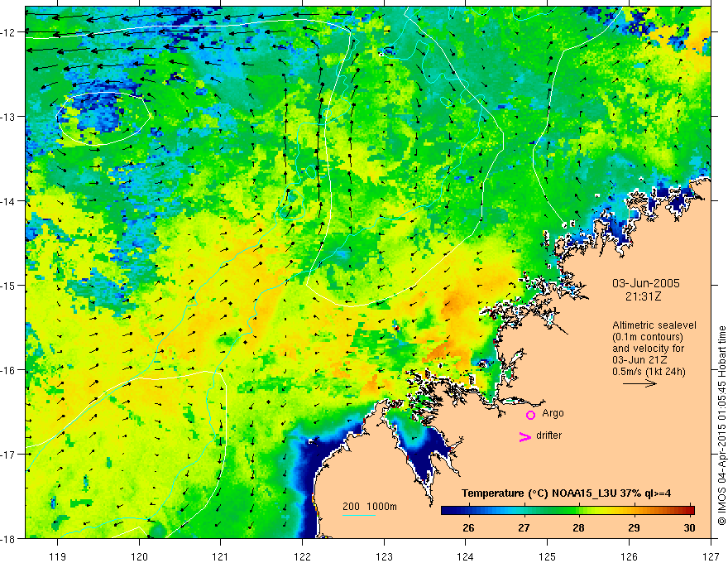Click the '200 1000m' bathymetry label

click(370, 507)
